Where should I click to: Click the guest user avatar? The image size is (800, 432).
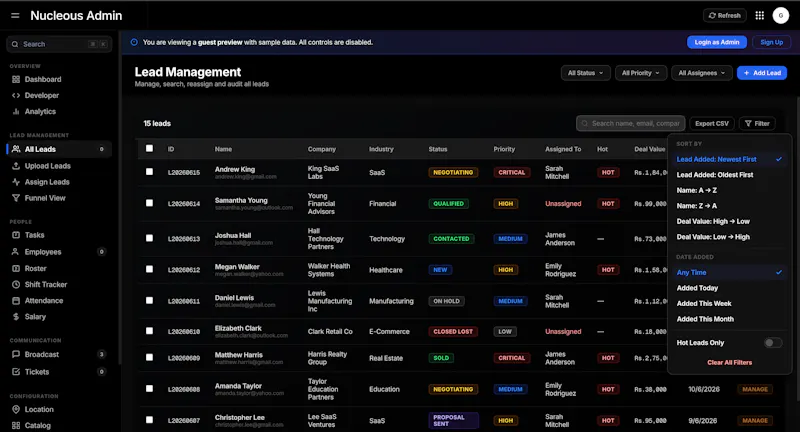(x=780, y=15)
